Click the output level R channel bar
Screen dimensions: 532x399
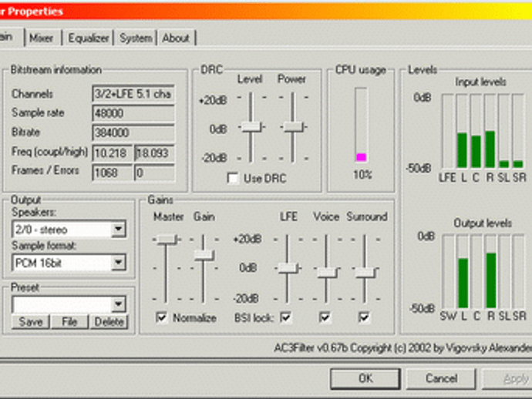[x=491, y=272]
